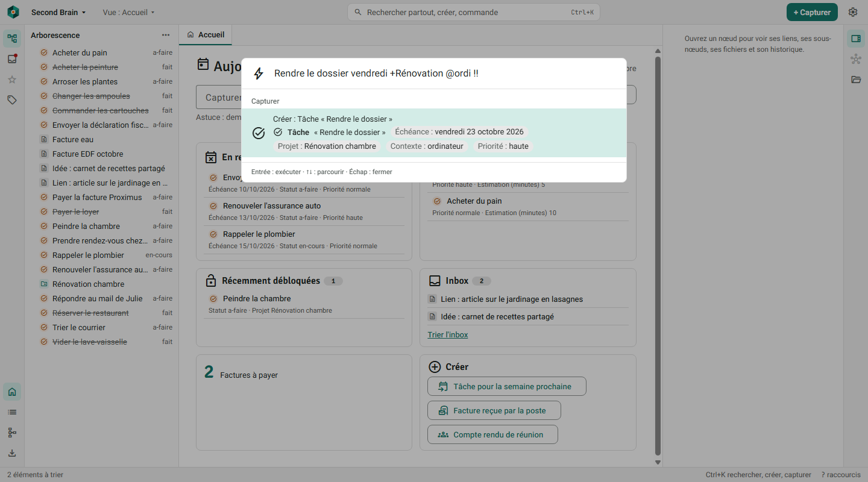Click the + Capturer button

[x=812, y=12]
